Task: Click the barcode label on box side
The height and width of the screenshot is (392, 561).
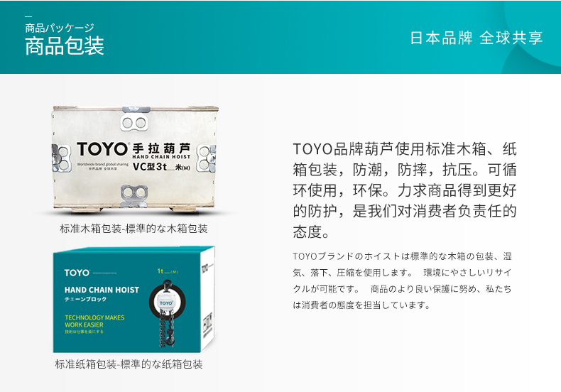Action: (207, 325)
